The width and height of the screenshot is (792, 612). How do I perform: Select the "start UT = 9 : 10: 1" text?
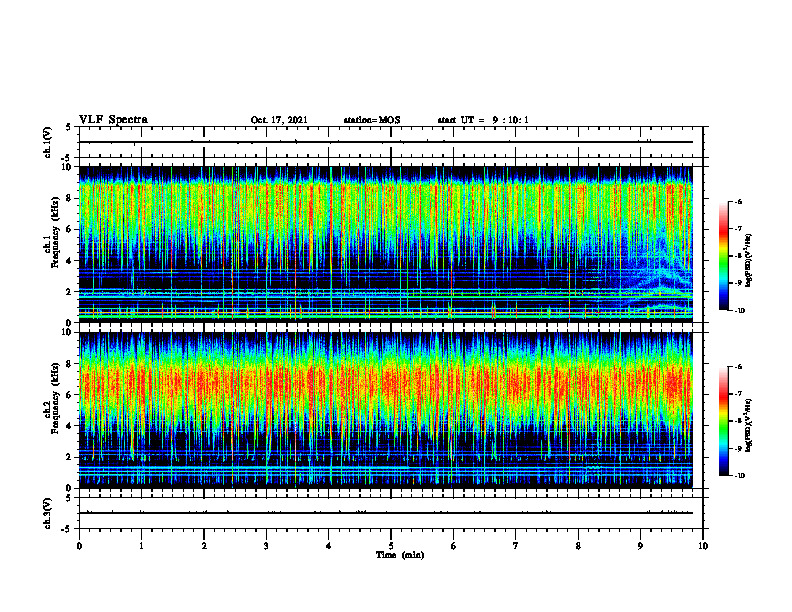(x=483, y=120)
